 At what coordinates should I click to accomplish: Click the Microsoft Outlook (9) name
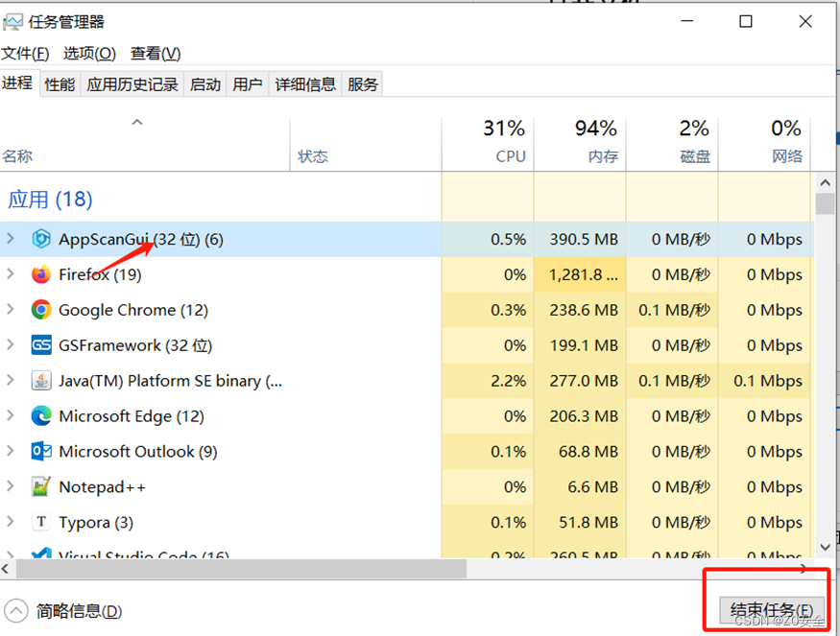138,452
